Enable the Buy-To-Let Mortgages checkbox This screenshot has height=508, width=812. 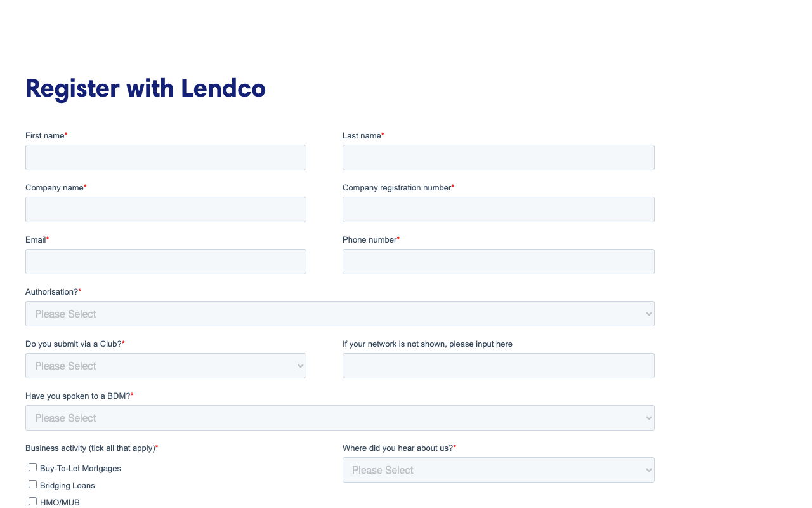(x=32, y=467)
